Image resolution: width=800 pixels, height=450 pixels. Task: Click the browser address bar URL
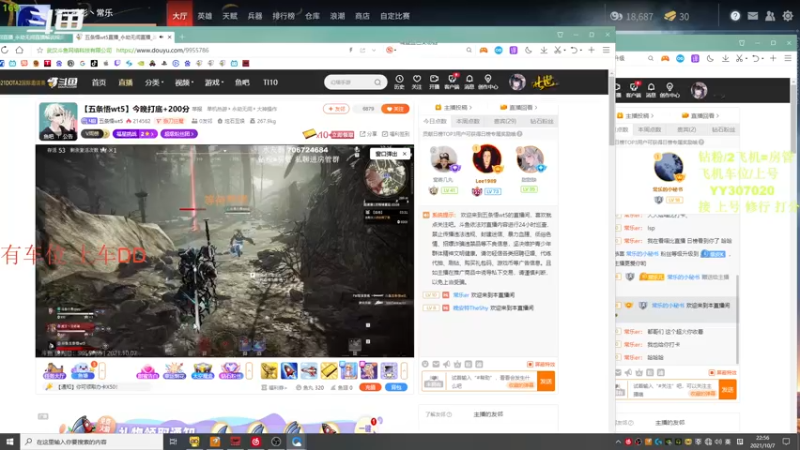pos(162,50)
